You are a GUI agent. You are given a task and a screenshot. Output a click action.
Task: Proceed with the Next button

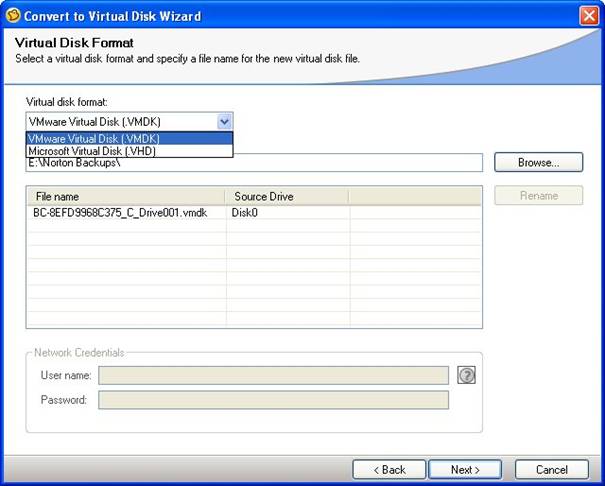click(x=465, y=469)
